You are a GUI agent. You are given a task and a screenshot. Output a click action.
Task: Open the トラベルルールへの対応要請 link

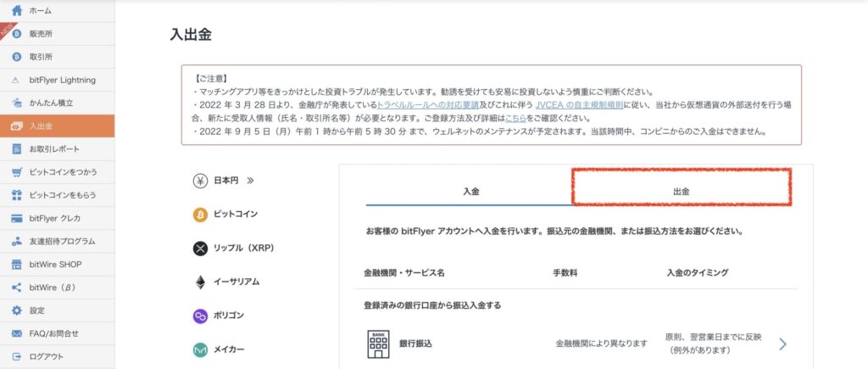pos(428,105)
